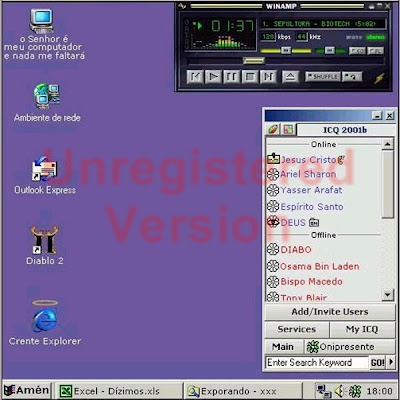The height and width of the screenshot is (400, 400).
Task: Click Winamp previous track button
Action: pyautogui.click(x=195, y=77)
